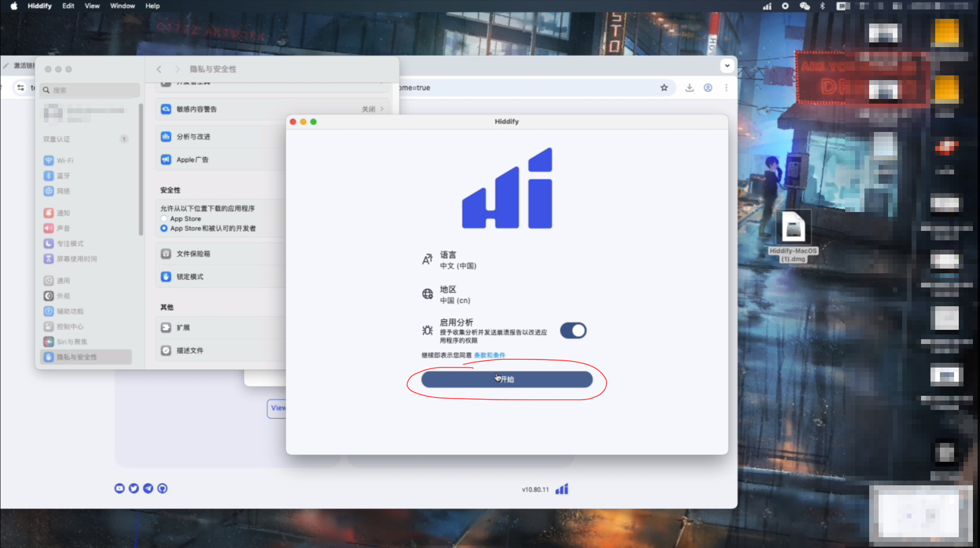Click the Bluetooth icon in menu bar
The height and width of the screenshot is (548, 980).
pyautogui.click(x=822, y=6)
